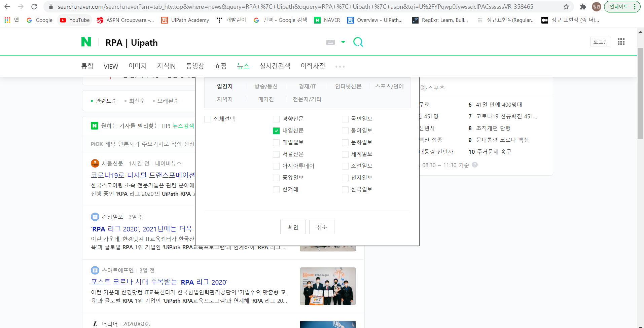
Task: Click the 로그인 button
Action: click(600, 42)
